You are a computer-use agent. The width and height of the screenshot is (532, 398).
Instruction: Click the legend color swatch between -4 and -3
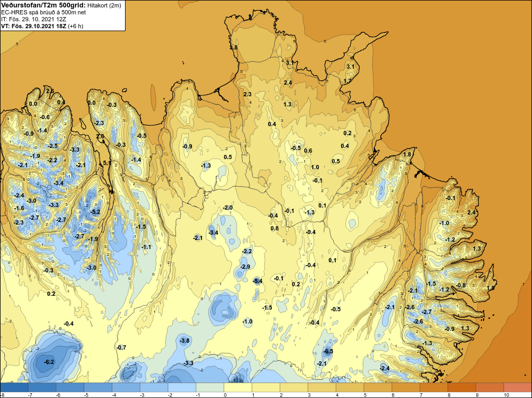click(126, 387)
